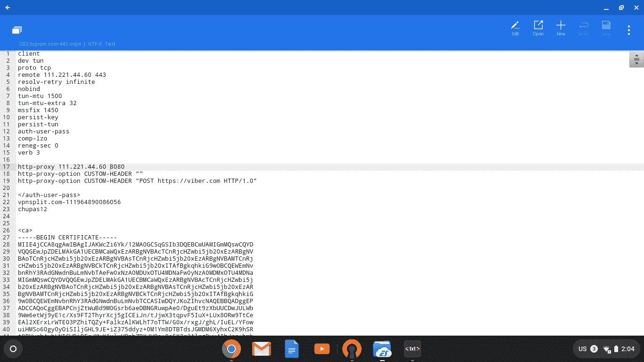
Task: Restore the editor window size
Action: (x=621, y=8)
